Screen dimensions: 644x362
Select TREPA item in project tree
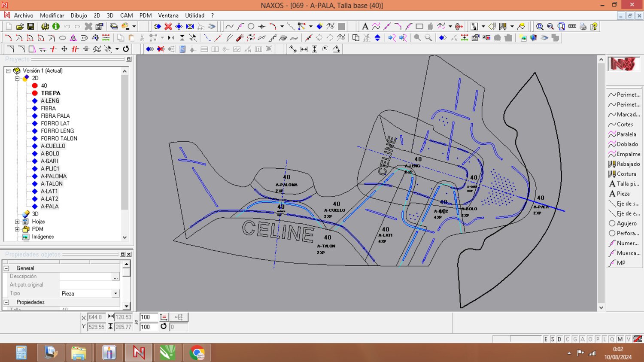click(51, 93)
